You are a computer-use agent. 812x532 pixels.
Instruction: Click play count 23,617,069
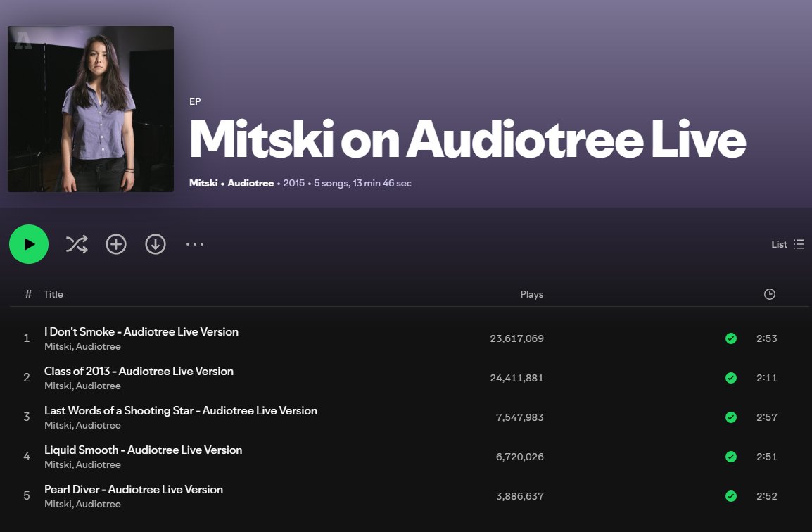point(516,338)
